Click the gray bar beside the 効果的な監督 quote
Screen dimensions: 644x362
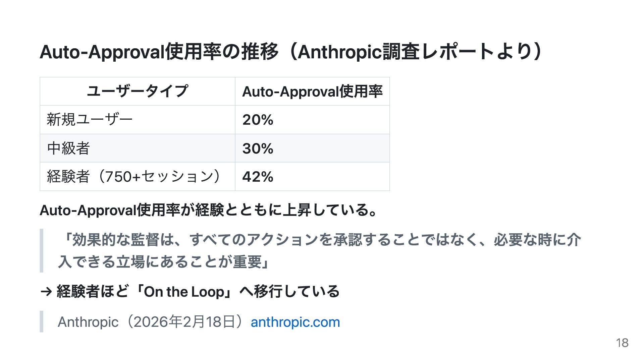click(42, 251)
